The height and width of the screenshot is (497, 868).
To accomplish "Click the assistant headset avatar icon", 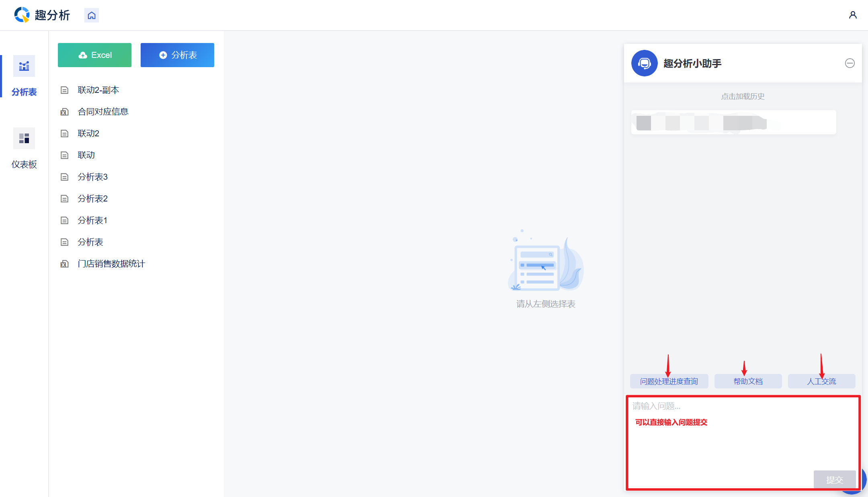I will [x=644, y=63].
